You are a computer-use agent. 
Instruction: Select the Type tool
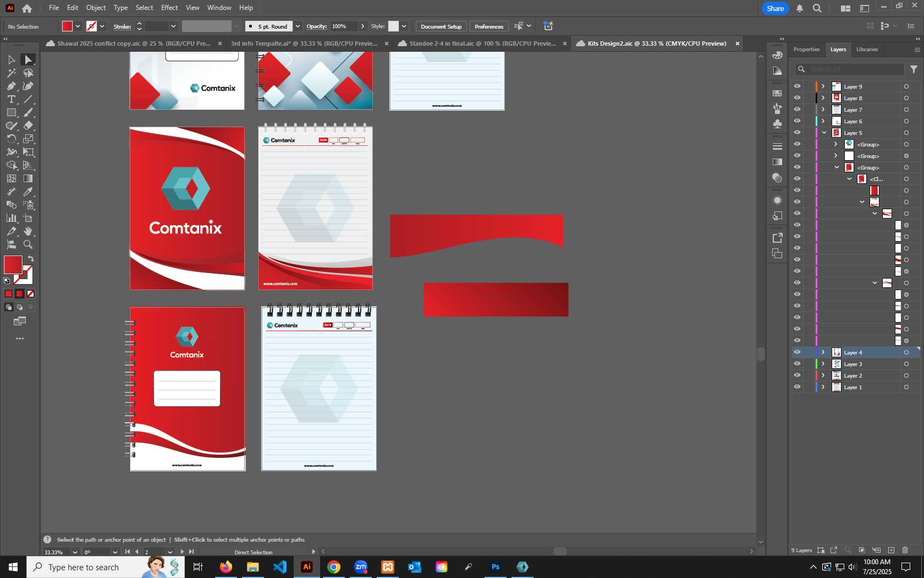(11, 99)
